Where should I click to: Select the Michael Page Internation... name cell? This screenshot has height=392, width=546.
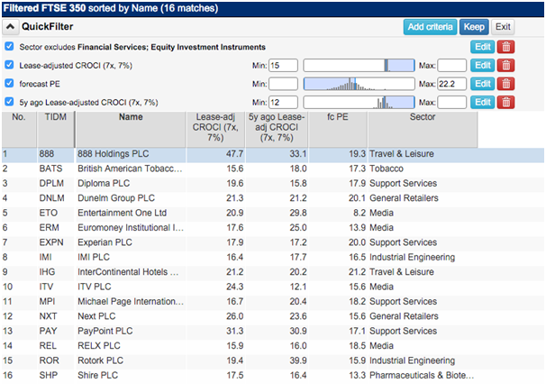131,302
